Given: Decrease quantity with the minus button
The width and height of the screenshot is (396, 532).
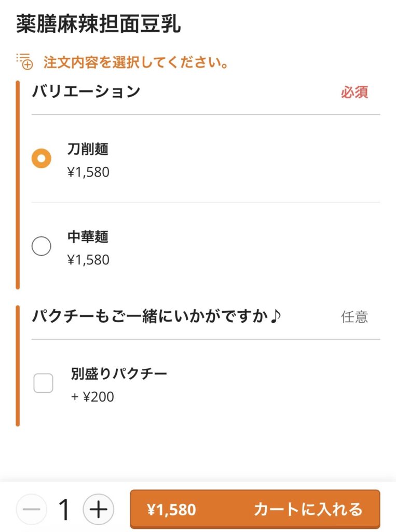Looking at the screenshot, I should click(x=31, y=509).
